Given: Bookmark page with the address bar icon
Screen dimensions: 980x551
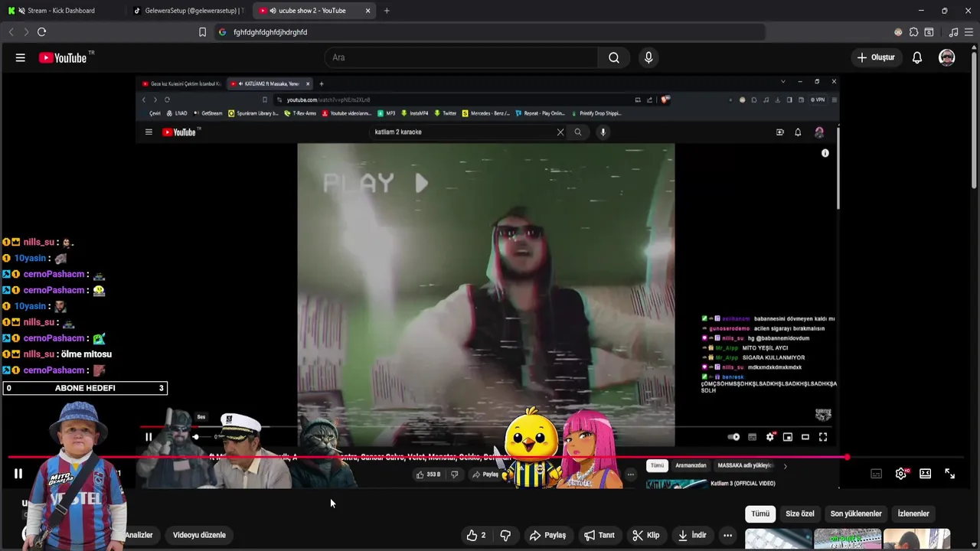Looking at the screenshot, I should [x=202, y=32].
